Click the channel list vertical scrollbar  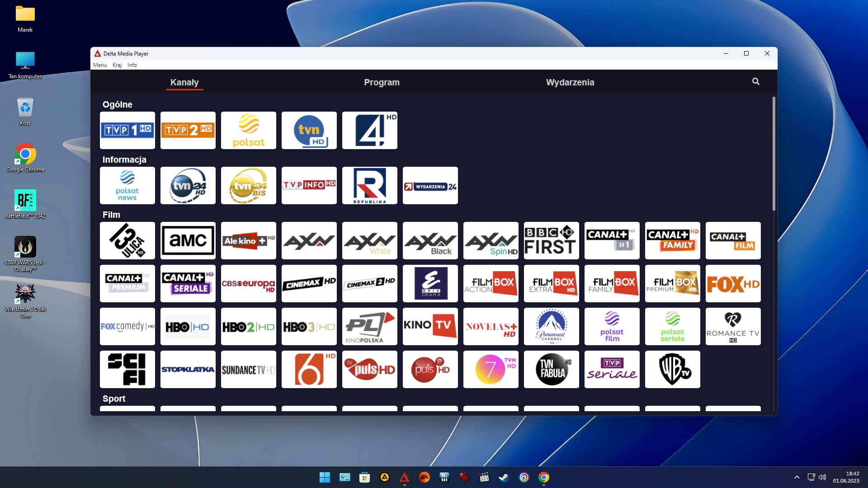[x=774, y=154]
